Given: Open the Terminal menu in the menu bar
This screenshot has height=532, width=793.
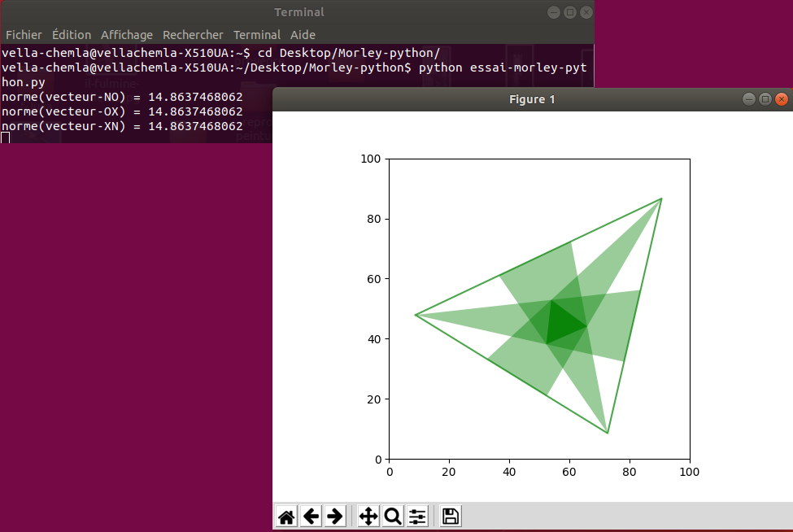Looking at the screenshot, I should click(257, 35).
